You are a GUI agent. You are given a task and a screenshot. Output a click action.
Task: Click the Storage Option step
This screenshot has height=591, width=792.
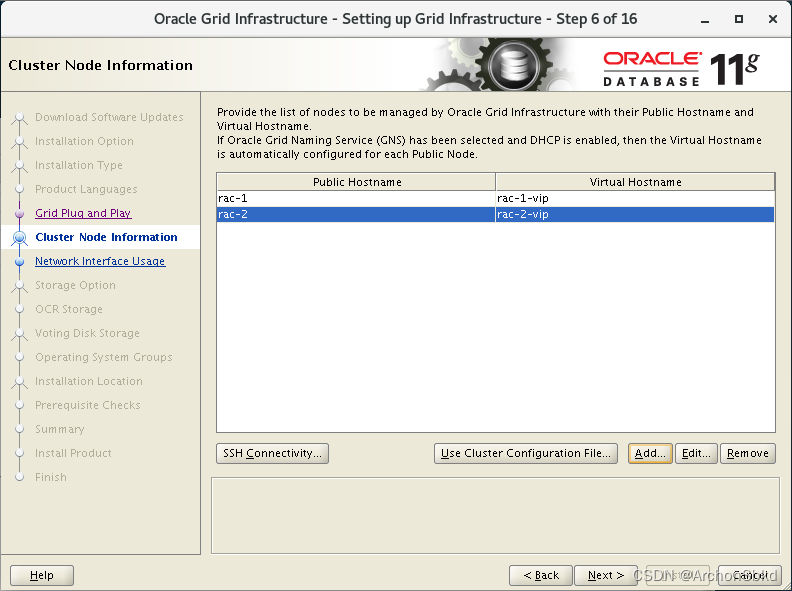coord(75,285)
